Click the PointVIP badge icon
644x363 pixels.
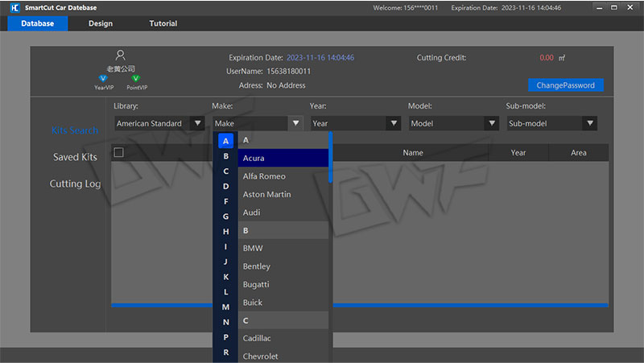pyautogui.click(x=136, y=78)
